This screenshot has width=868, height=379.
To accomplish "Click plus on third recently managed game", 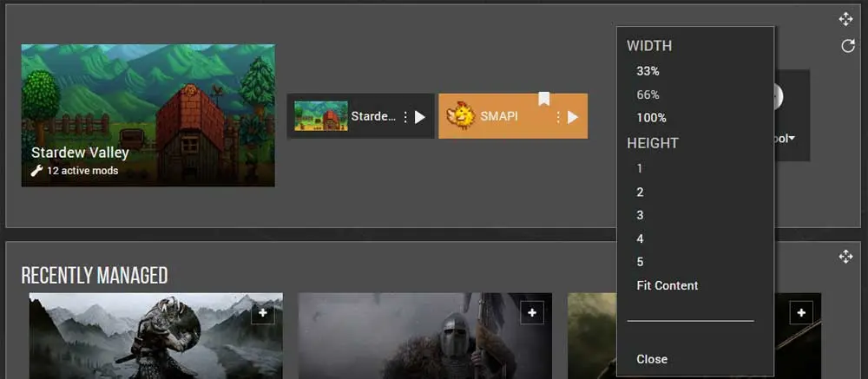I will [x=801, y=312].
